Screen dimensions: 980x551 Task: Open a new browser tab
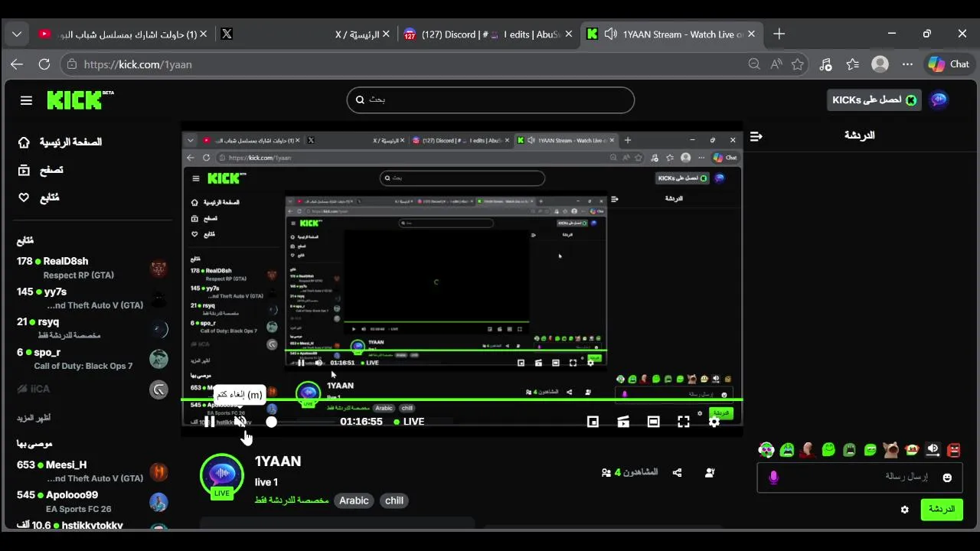click(779, 34)
